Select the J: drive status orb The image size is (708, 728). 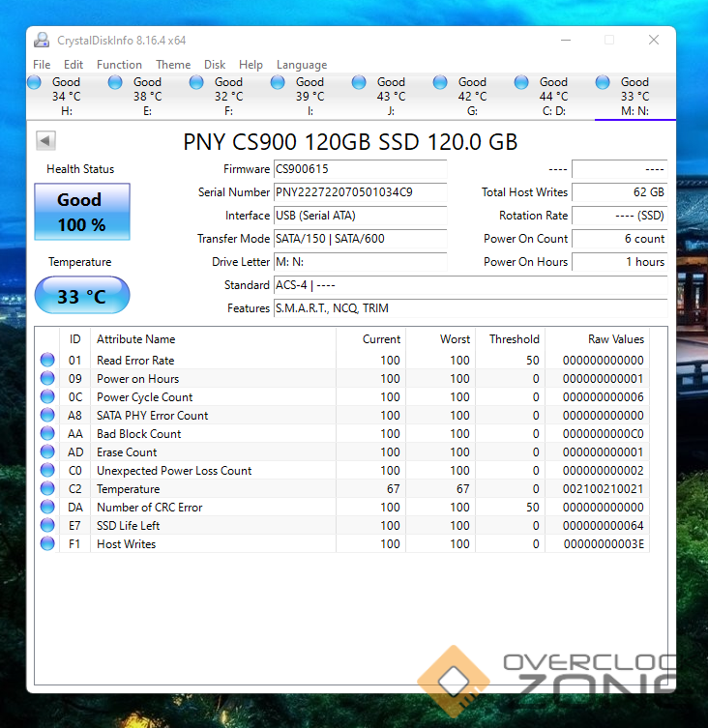(x=359, y=82)
